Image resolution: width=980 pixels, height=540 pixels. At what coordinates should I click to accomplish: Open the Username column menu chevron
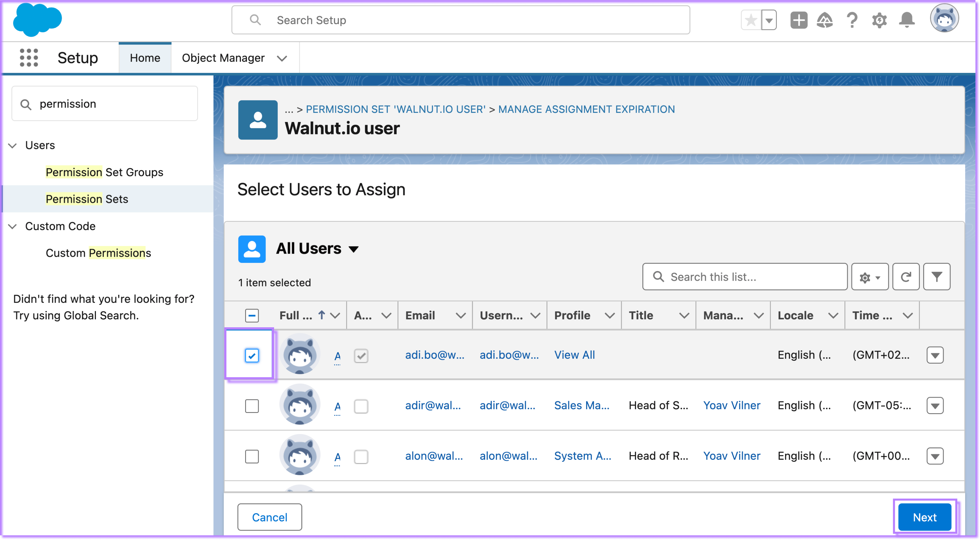[535, 316]
